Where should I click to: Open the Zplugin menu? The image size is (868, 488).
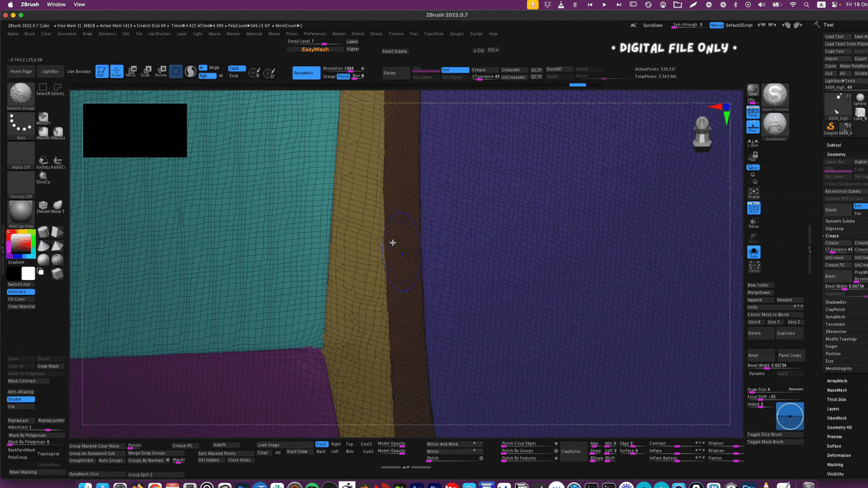tap(456, 34)
